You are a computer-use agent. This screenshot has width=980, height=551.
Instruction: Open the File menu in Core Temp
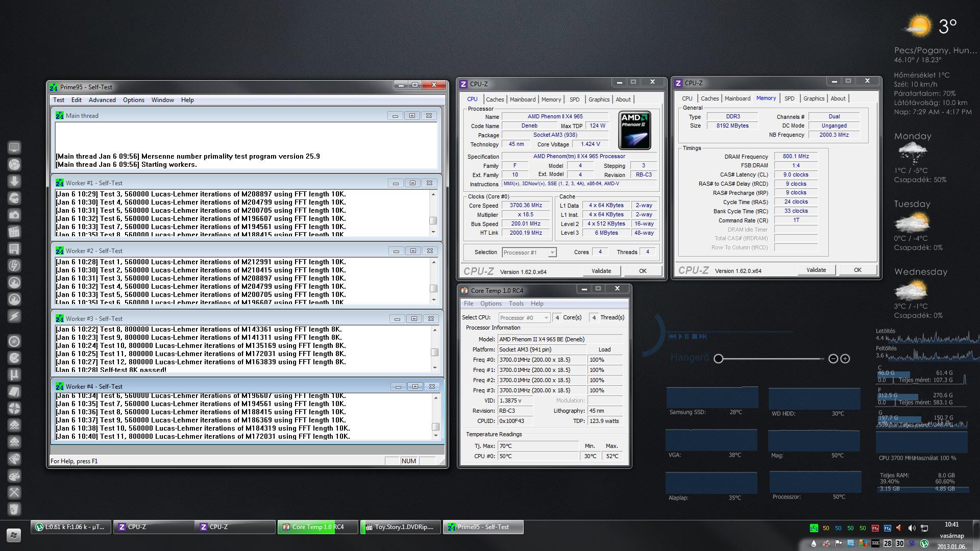[468, 304]
